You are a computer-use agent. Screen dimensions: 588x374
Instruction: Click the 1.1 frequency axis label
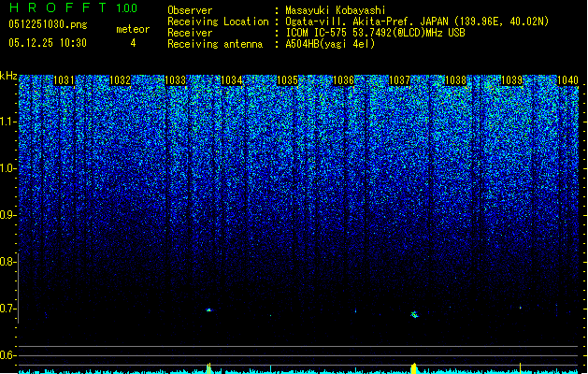click(7, 122)
